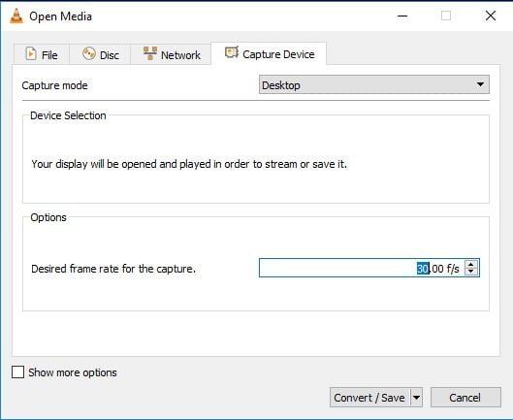This screenshot has width=513, height=420.
Task: Click the VLC cone icon in title bar
Action: (16, 16)
